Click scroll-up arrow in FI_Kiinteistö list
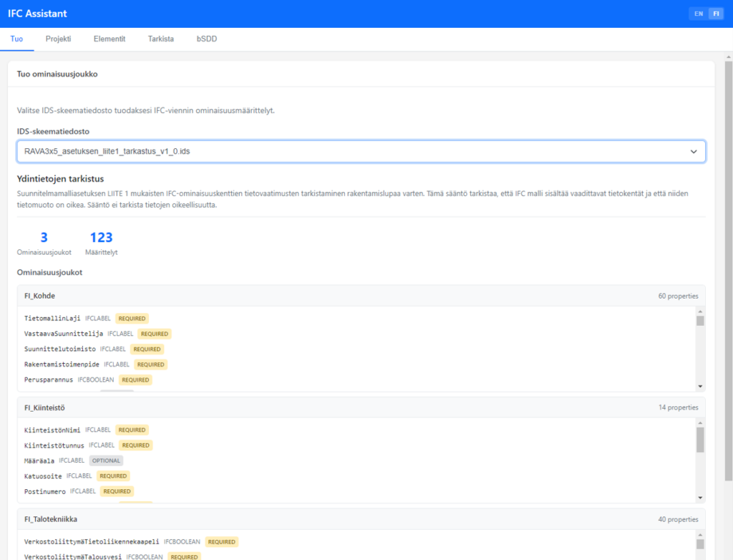Viewport: 733px width, 560px height. tap(700, 423)
